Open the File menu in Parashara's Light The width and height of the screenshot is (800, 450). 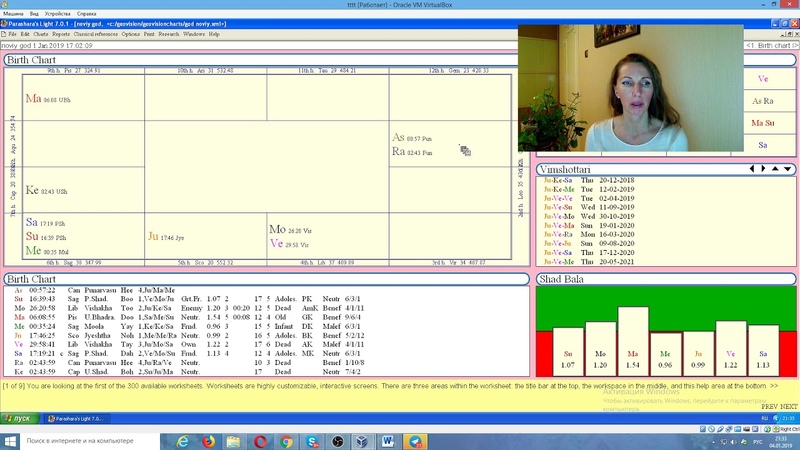(x=12, y=34)
